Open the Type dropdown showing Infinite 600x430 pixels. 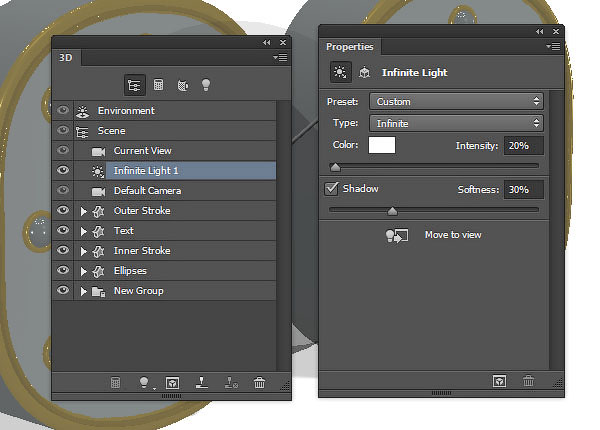point(456,123)
